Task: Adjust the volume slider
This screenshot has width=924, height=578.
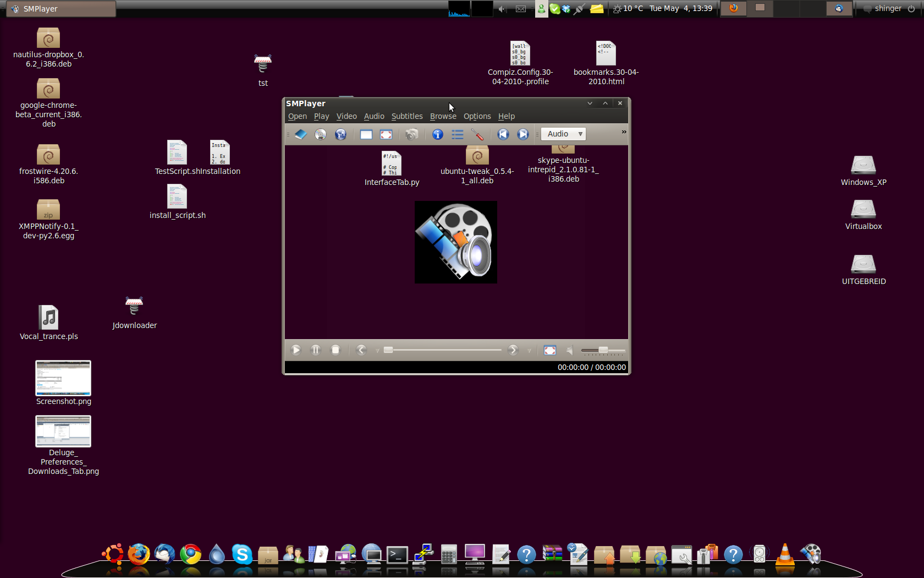Action: [x=603, y=350]
